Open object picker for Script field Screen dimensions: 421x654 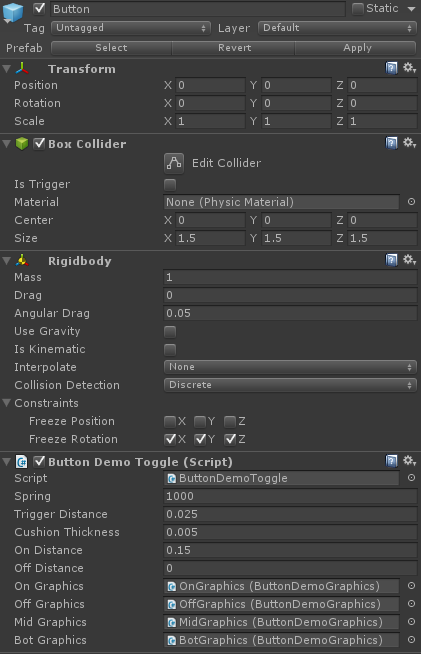411,478
